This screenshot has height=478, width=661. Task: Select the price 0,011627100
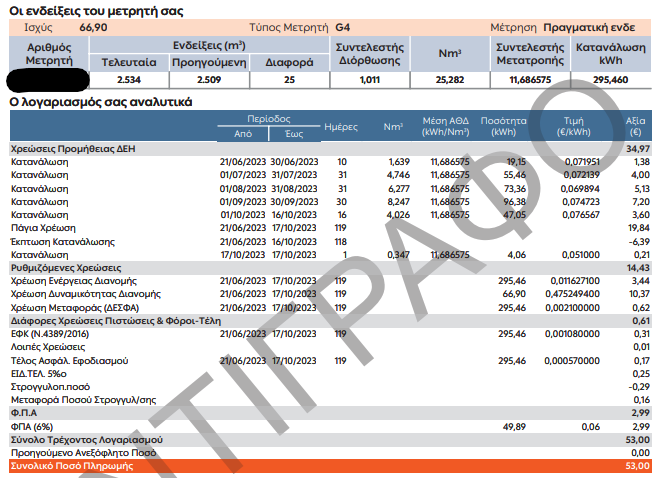575,281
